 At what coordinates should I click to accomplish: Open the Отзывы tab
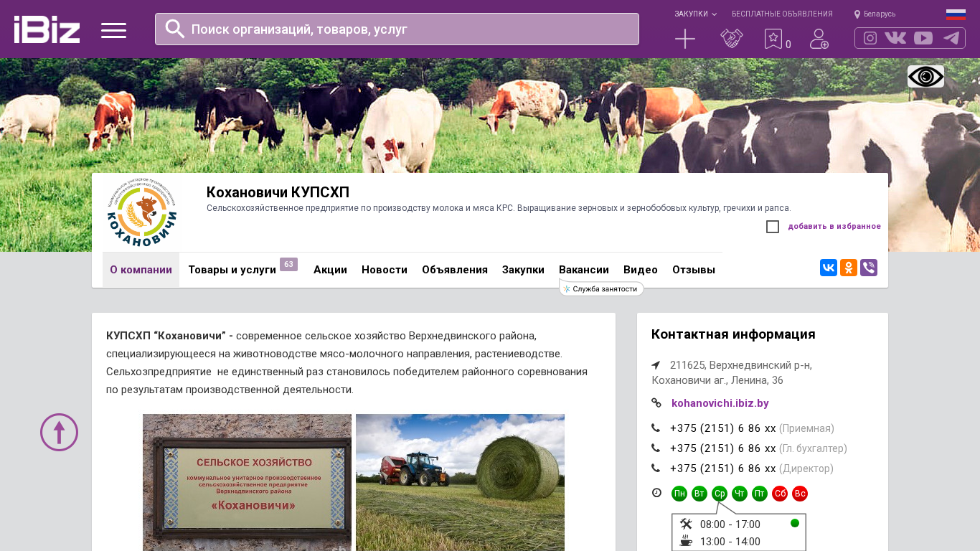(x=694, y=270)
